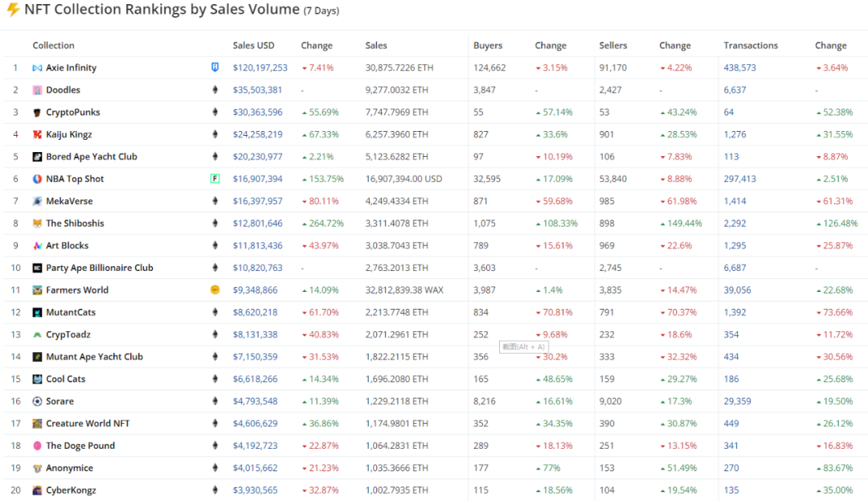Sort by the Sales USD column header
Screen dimensions: 868x501
pos(253,45)
